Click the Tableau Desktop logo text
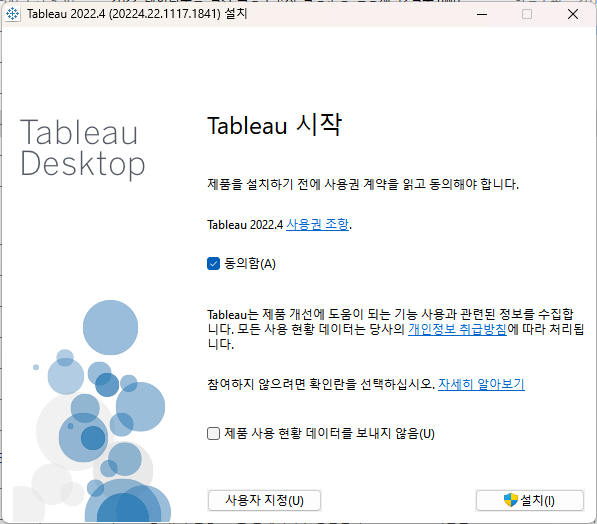 click(x=83, y=149)
